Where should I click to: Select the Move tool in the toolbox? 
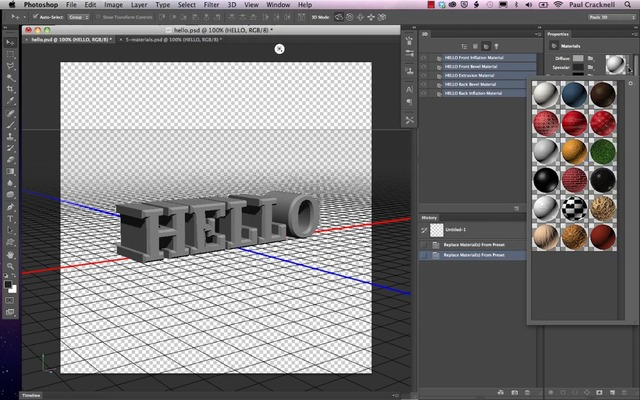click(x=10, y=42)
